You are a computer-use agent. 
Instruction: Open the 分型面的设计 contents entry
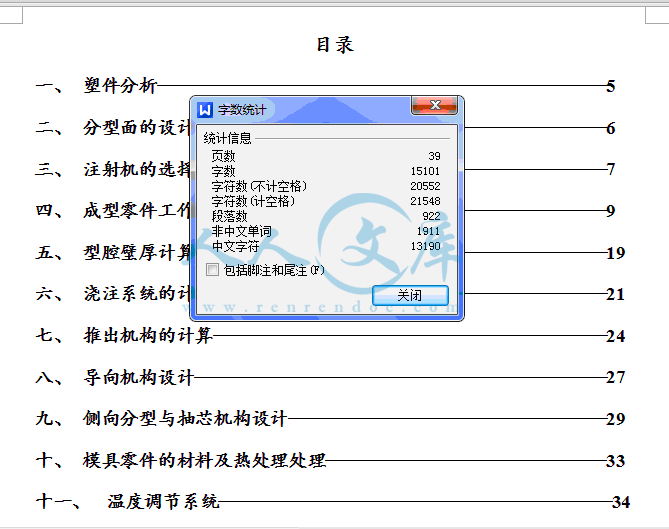point(136,127)
